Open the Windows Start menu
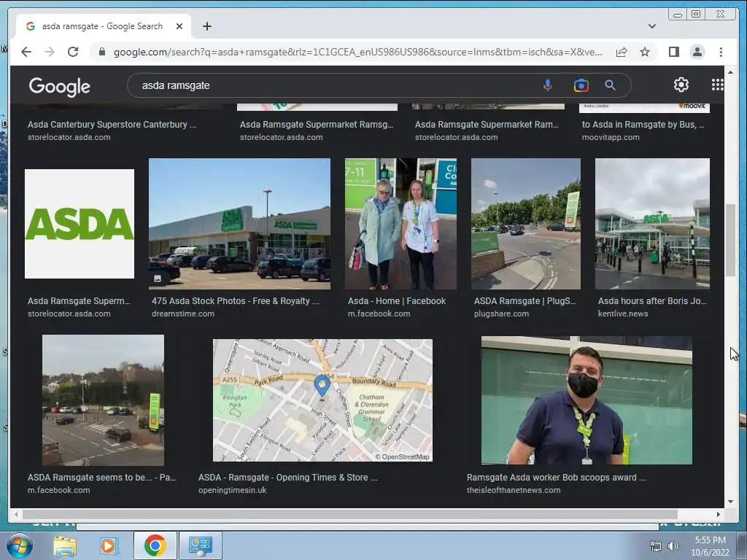This screenshot has width=747, height=560. (19, 545)
